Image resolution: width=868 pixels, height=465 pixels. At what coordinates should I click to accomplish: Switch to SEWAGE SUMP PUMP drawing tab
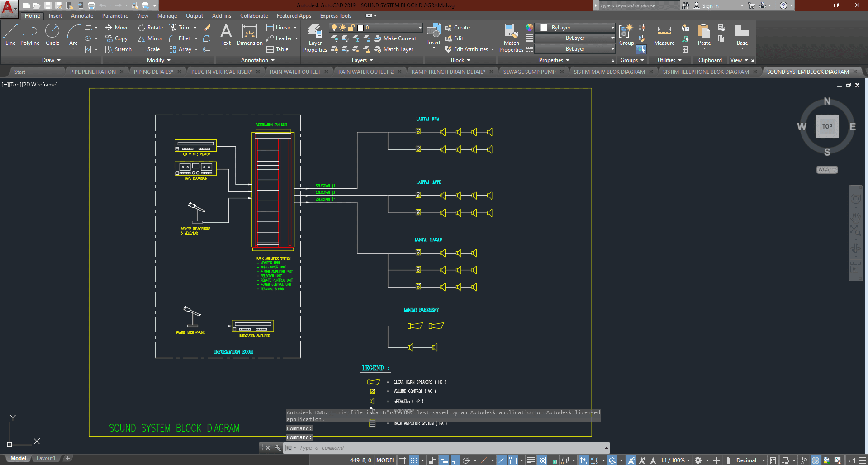[x=529, y=72]
